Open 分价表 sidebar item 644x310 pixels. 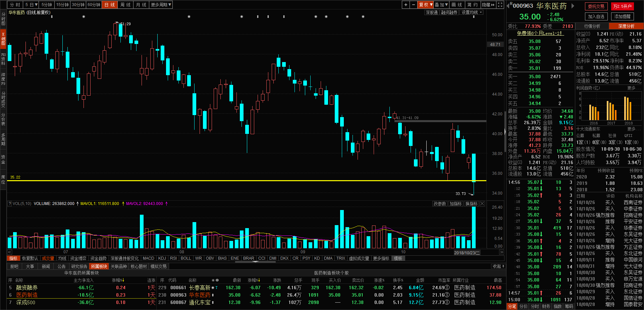pos(3,119)
